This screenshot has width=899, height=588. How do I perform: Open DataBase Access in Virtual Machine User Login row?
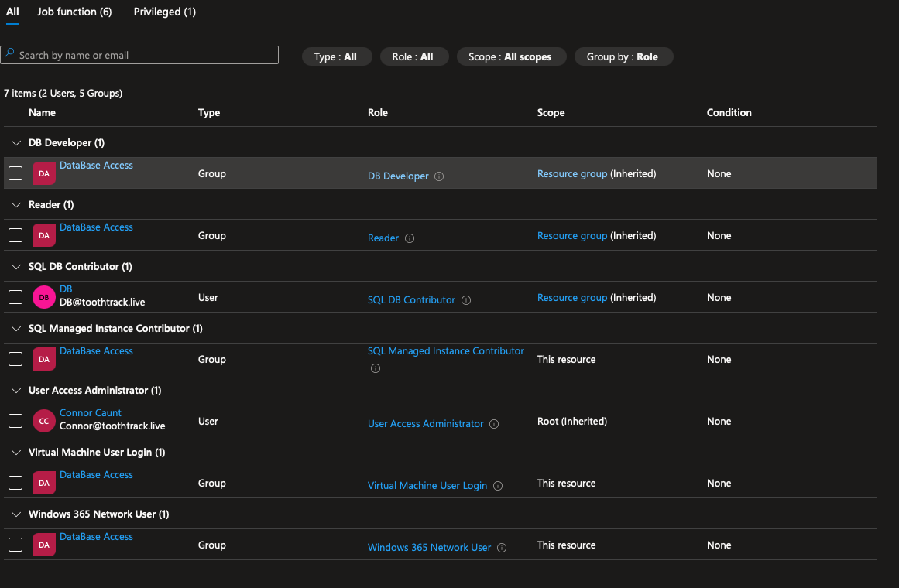[x=96, y=474]
